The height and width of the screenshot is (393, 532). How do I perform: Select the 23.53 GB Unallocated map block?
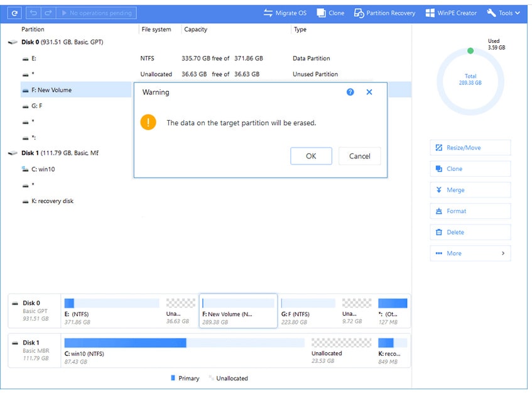coord(341,351)
